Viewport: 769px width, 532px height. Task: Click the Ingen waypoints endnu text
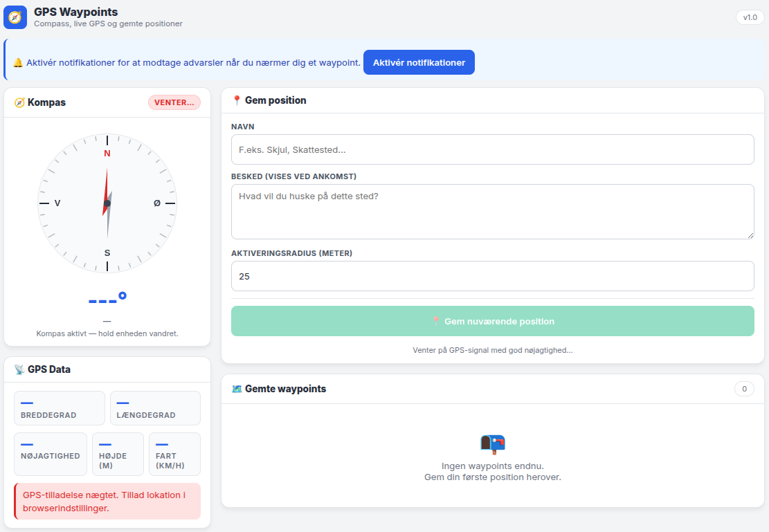(x=492, y=466)
